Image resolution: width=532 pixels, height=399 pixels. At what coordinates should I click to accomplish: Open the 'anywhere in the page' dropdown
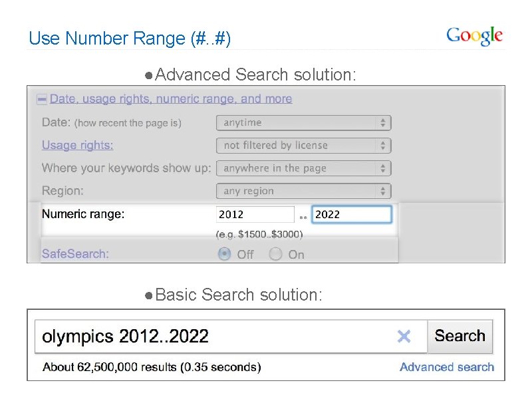point(303,168)
